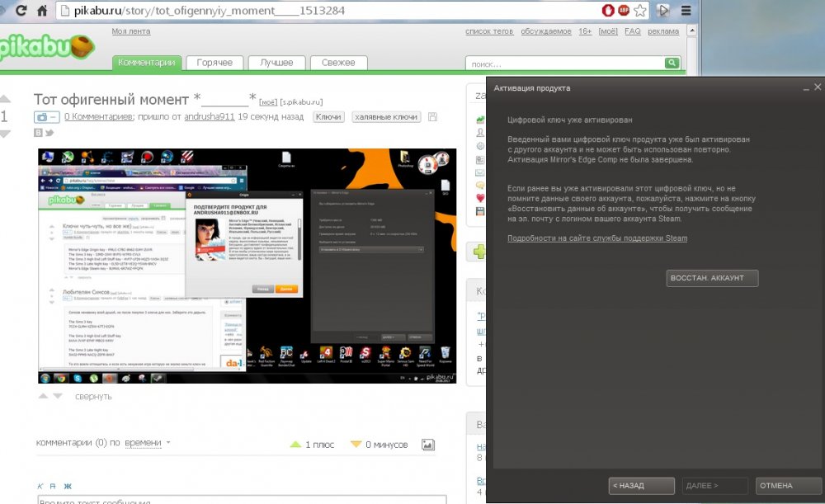
Task: Open the posted desktop screenshot thumbnail
Action: [x=247, y=266]
